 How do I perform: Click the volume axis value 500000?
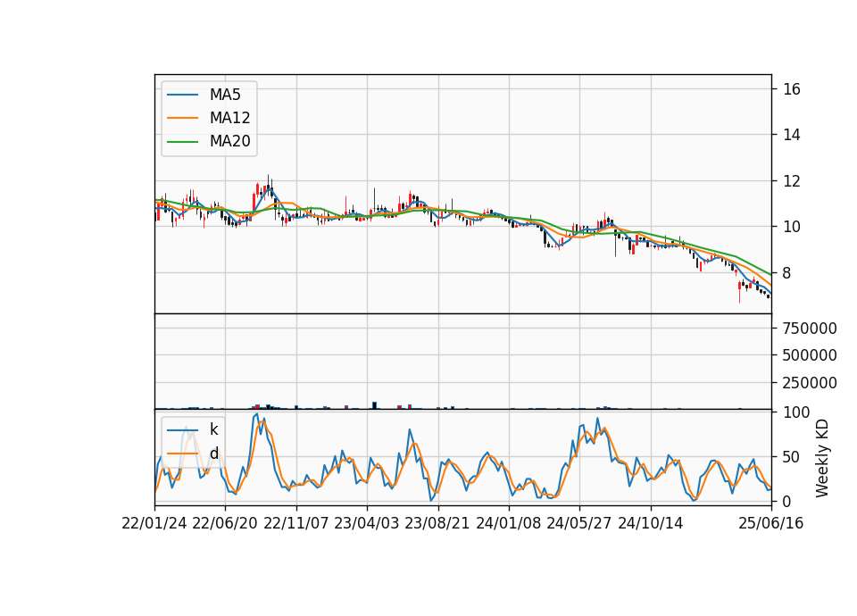[x=810, y=355]
